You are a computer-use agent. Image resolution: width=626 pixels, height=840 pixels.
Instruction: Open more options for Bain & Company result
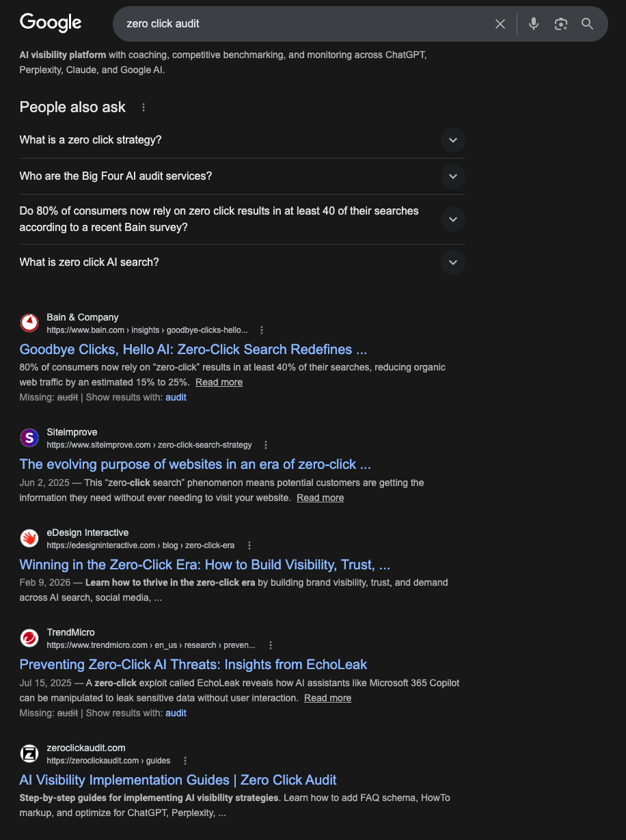(x=262, y=330)
